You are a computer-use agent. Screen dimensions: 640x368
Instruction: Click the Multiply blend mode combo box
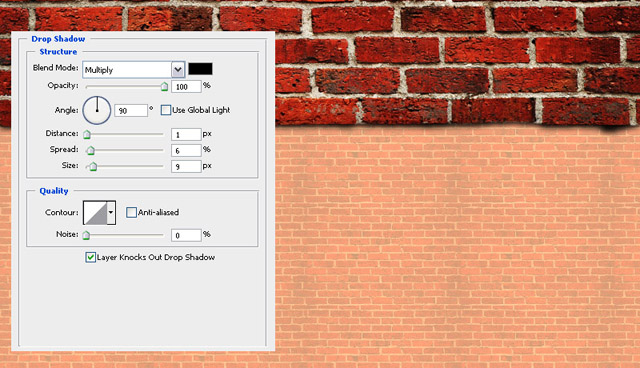(133, 70)
